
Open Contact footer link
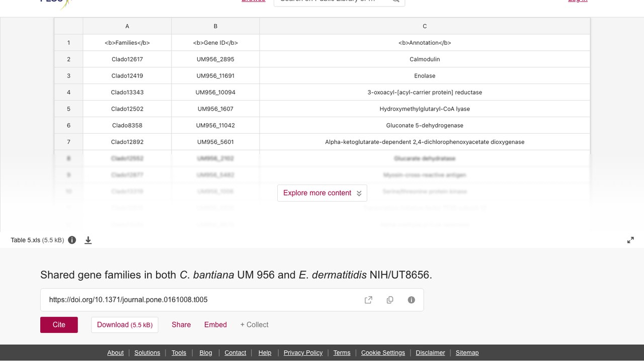pos(235,352)
